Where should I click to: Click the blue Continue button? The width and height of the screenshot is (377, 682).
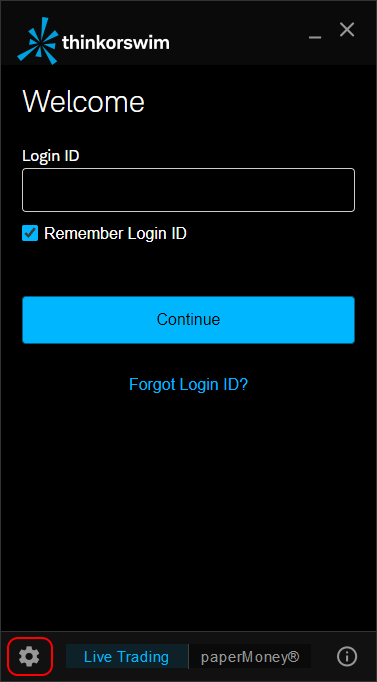coord(188,320)
